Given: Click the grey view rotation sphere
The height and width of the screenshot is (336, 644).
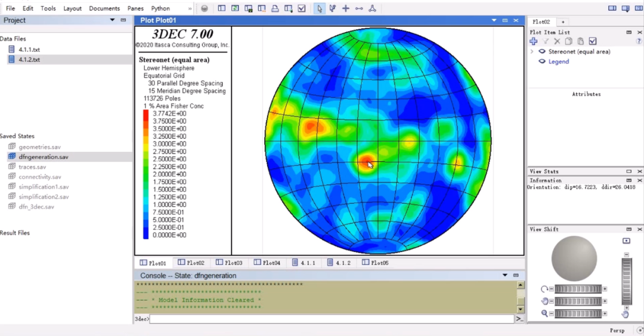Looking at the screenshot, I should coord(574,259).
